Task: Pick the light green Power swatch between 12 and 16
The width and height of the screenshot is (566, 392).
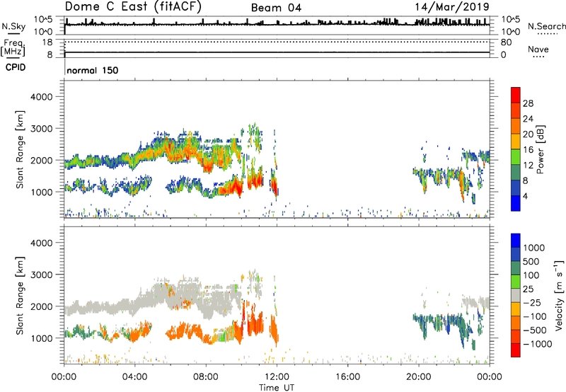Action: (x=516, y=157)
